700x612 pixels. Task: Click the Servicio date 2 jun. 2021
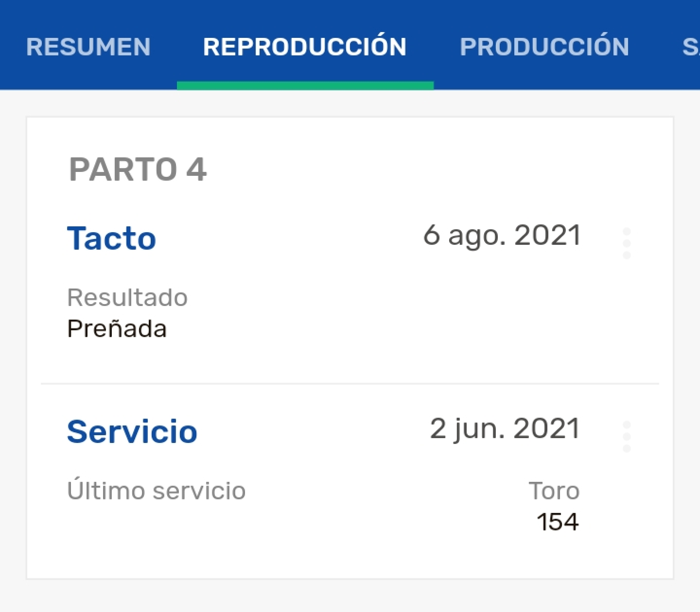point(505,429)
